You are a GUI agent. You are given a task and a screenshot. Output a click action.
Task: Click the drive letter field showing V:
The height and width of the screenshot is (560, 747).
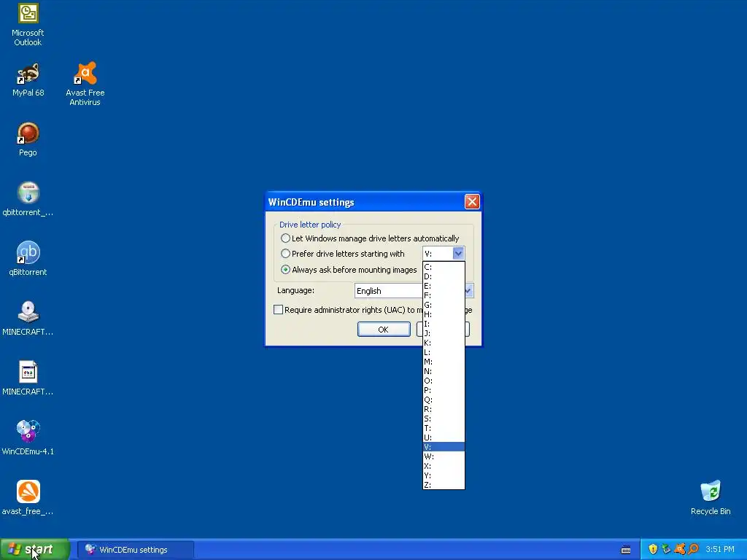click(x=438, y=253)
